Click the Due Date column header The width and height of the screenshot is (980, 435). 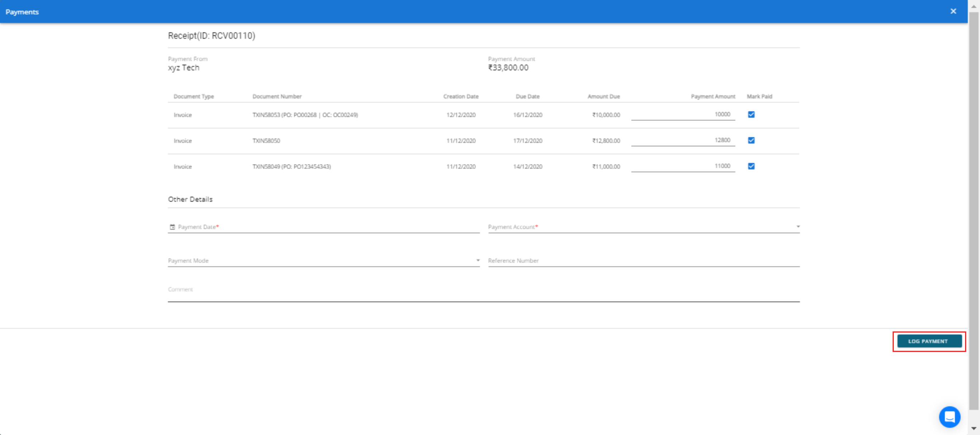click(528, 97)
